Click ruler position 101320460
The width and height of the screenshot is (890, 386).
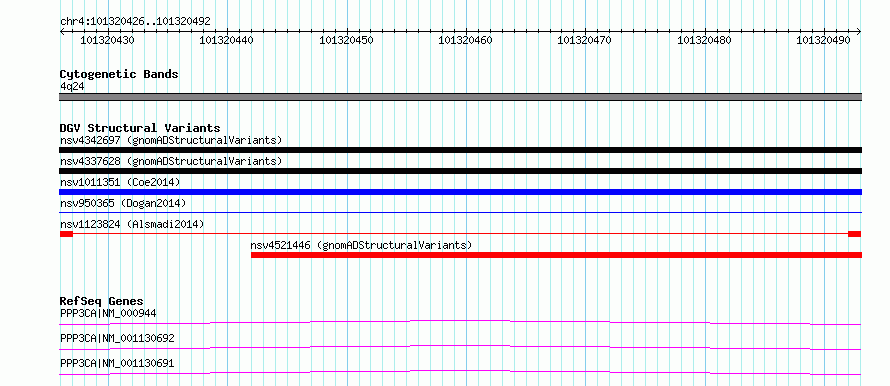(466, 40)
